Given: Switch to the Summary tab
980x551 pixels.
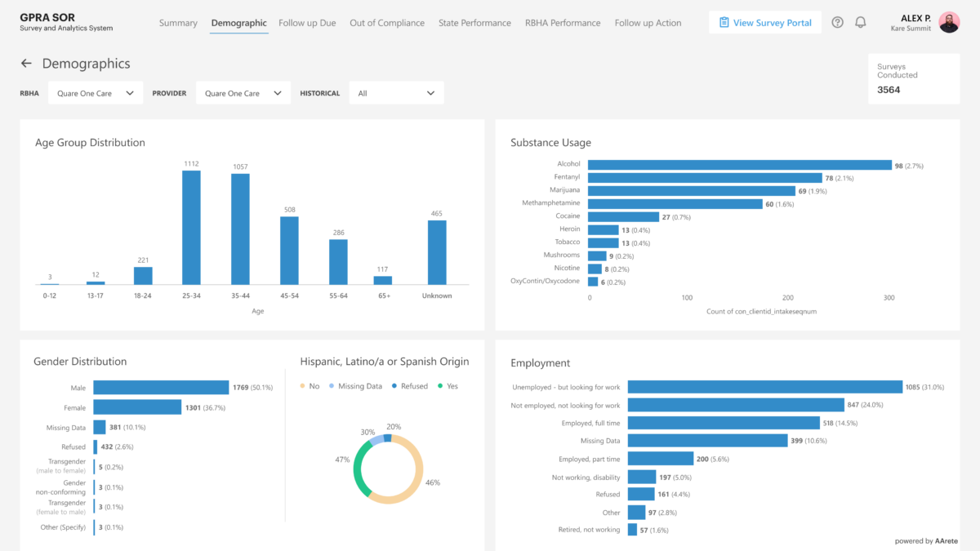Looking at the screenshot, I should click(178, 23).
